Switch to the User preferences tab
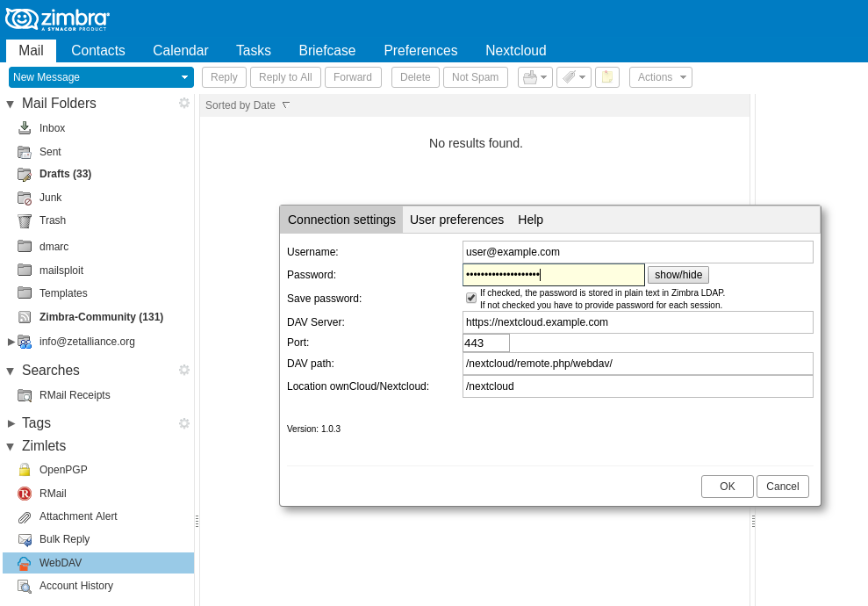 456,220
